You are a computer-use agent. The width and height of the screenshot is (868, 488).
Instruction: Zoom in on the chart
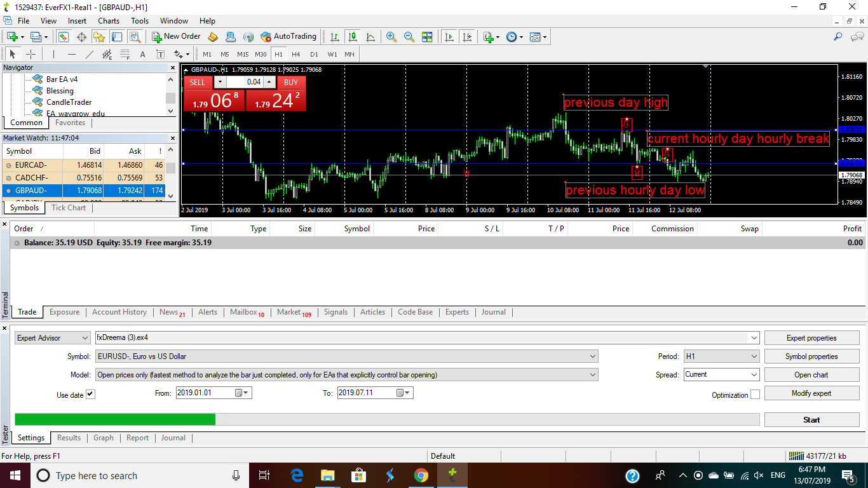(391, 37)
